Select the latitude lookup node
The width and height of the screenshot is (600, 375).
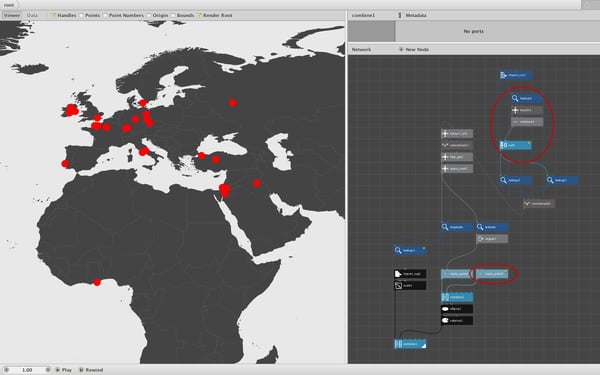pos(492,227)
